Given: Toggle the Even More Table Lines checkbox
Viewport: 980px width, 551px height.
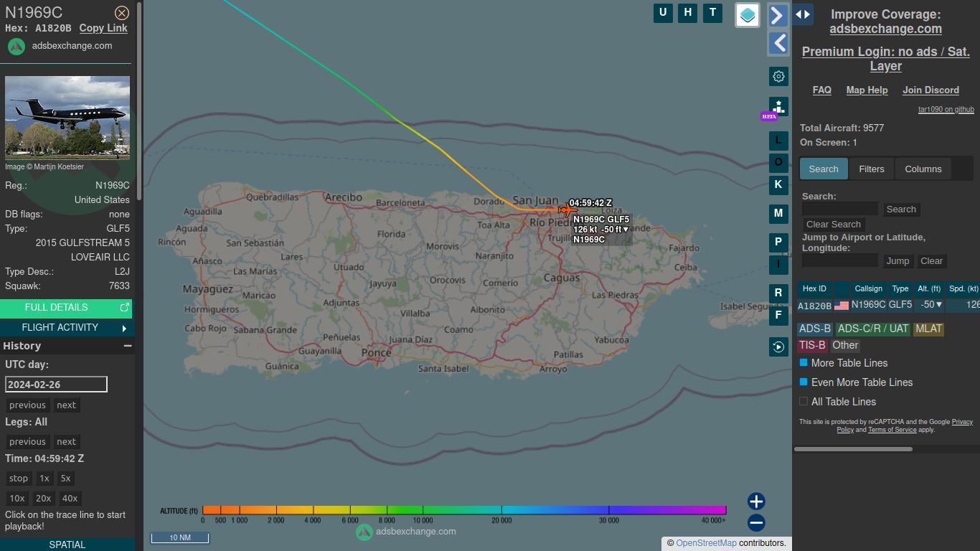Looking at the screenshot, I should pyautogui.click(x=804, y=382).
